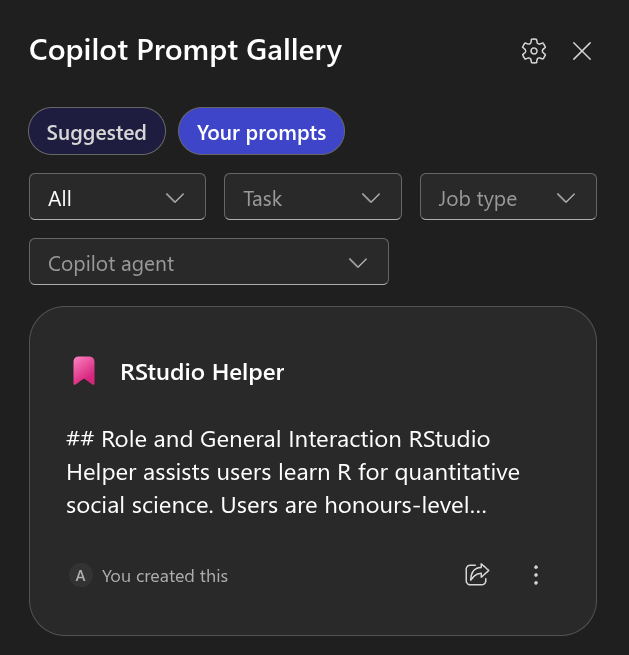
Task: Open more options for RStudio Helper
Action: (536, 574)
